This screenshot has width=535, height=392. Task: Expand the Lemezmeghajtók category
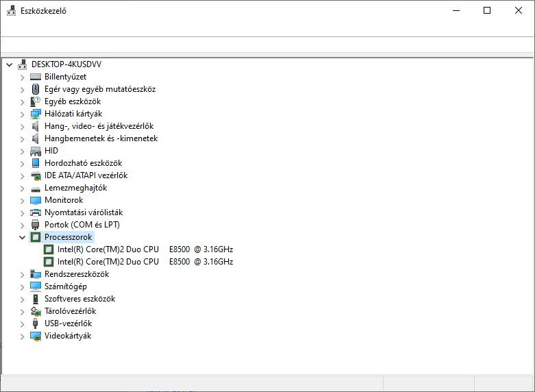tap(23, 188)
